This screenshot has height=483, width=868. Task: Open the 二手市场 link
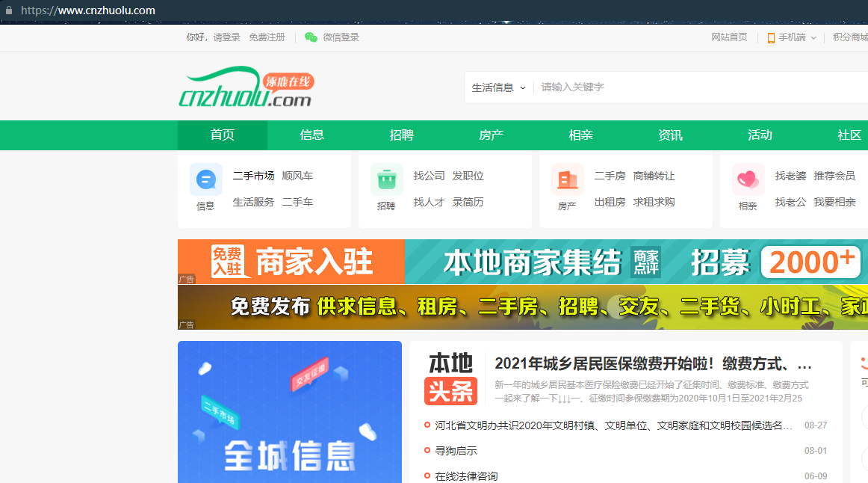tap(253, 176)
